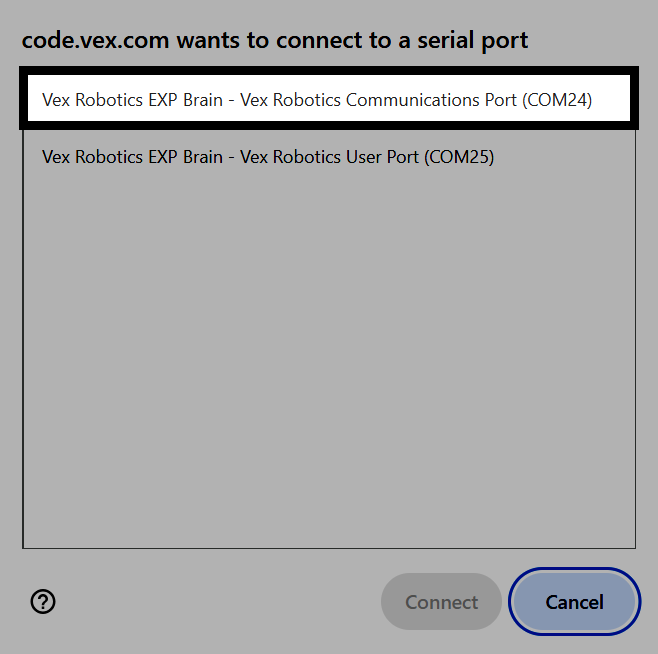Click the empty area of the port list

click(x=329, y=365)
